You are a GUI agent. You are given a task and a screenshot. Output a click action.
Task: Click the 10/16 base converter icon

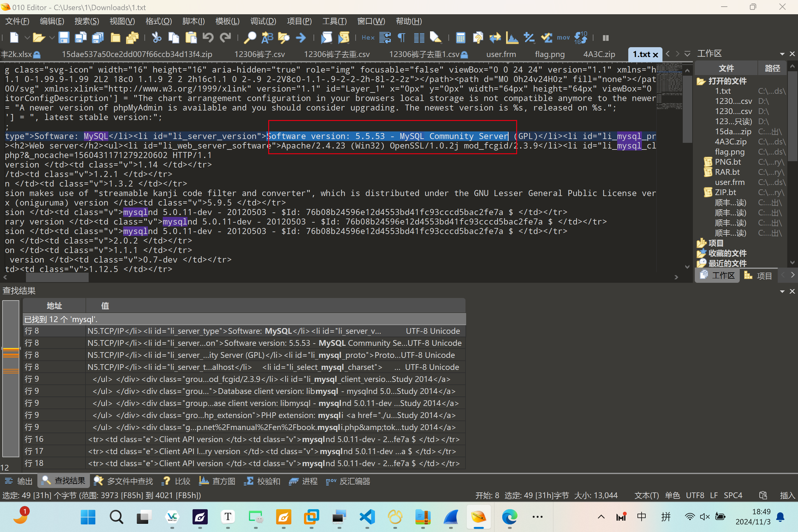pos(581,38)
